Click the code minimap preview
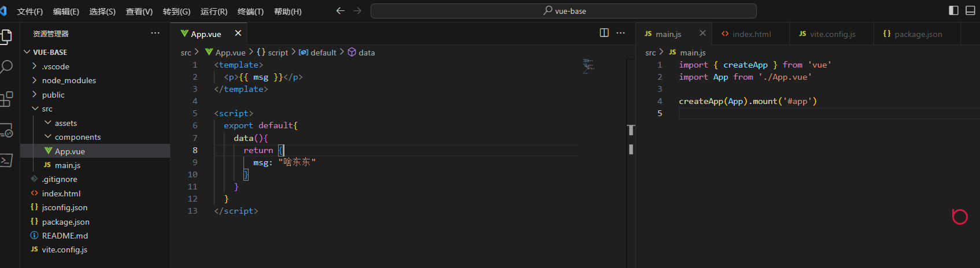980x268 pixels. (588, 66)
